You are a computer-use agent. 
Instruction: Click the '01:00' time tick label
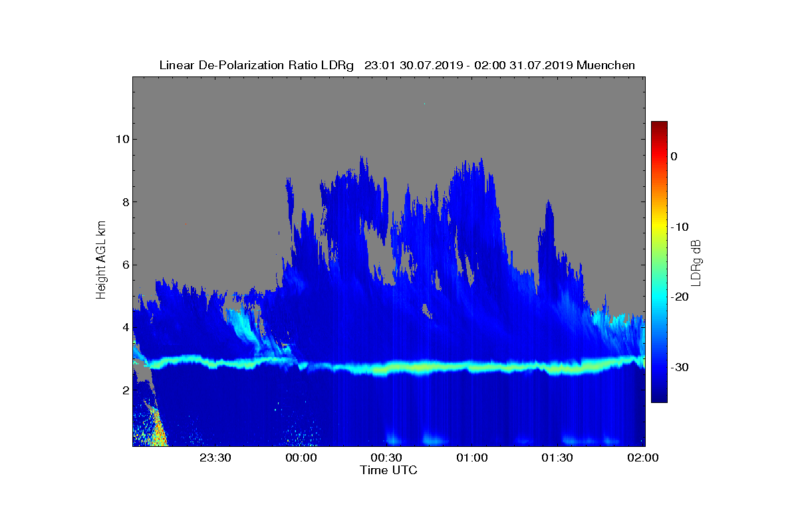point(471,458)
